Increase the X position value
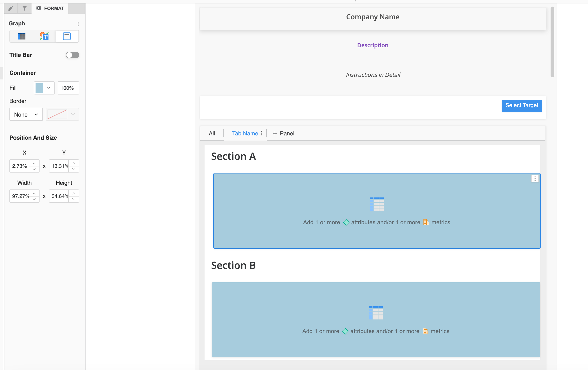This screenshot has height=370, width=588. pos(34,163)
